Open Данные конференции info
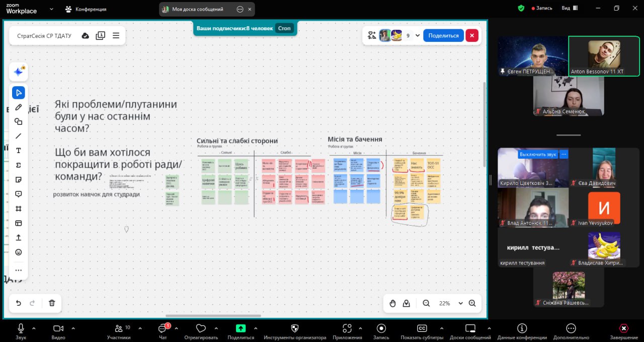This screenshot has width=644, height=342. (522, 331)
